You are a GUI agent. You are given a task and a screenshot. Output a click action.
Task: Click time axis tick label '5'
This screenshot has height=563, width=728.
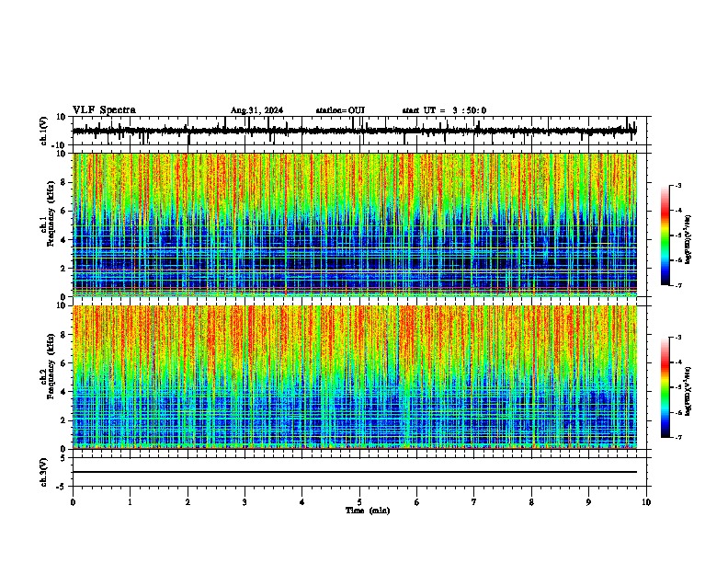point(359,502)
